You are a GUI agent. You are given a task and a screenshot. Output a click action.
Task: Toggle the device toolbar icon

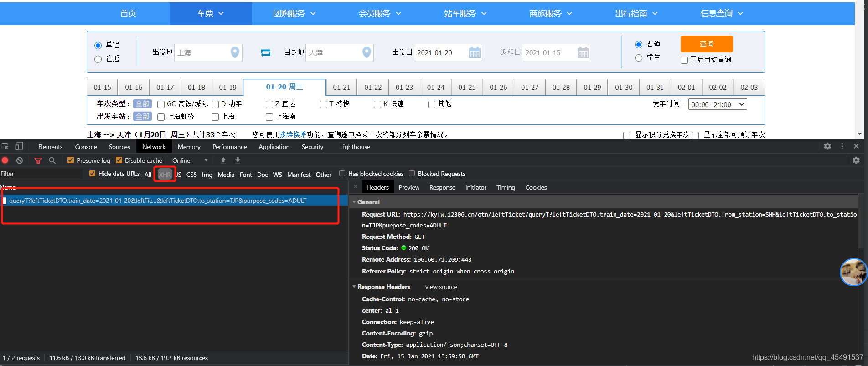pyautogui.click(x=19, y=146)
